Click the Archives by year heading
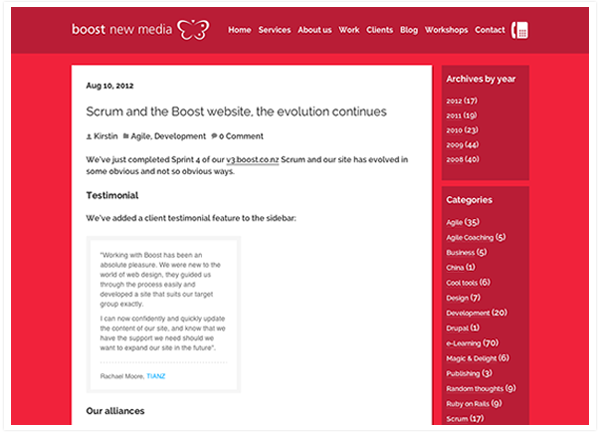600x433 pixels. tap(481, 79)
